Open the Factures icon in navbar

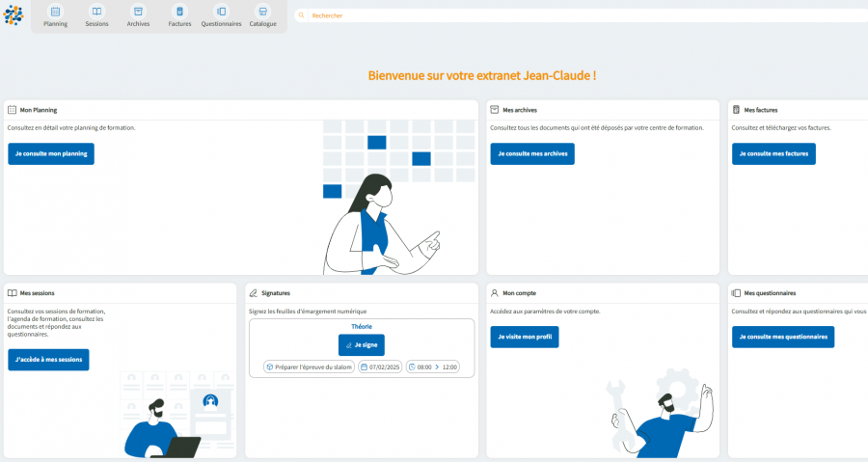click(179, 12)
